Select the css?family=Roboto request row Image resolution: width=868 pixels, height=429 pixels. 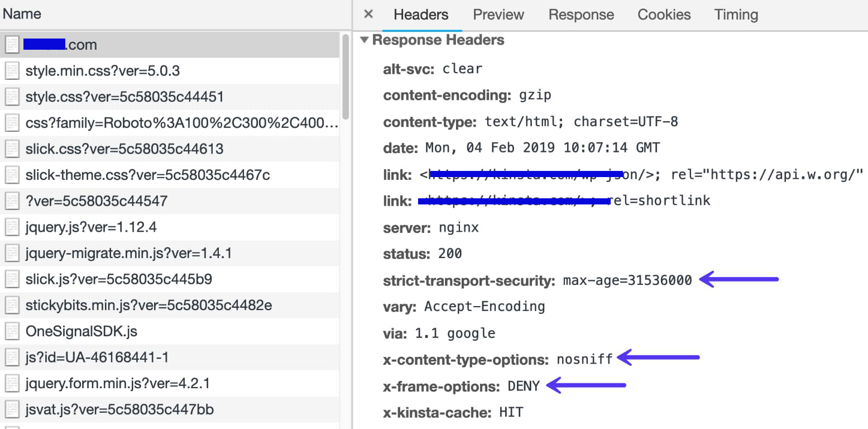(181, 123)
